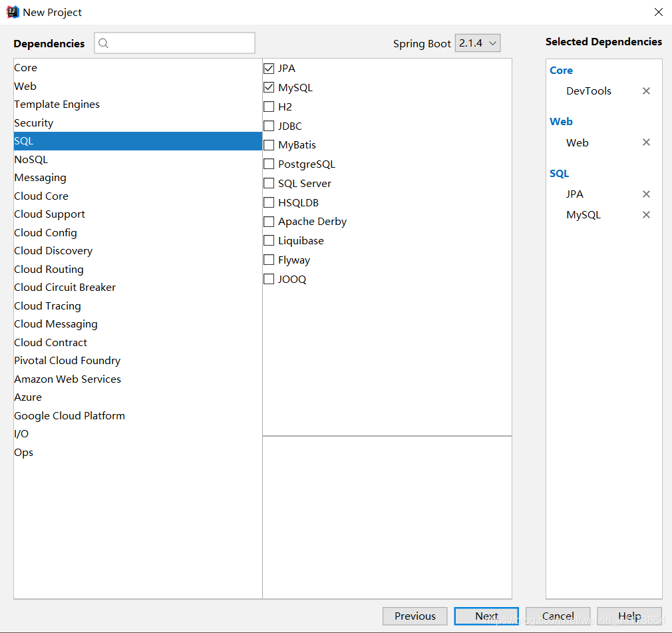Screen dimensions: 672x633
Task: Tick the HSQLDB checkbox
Action: tap(269, 202)
